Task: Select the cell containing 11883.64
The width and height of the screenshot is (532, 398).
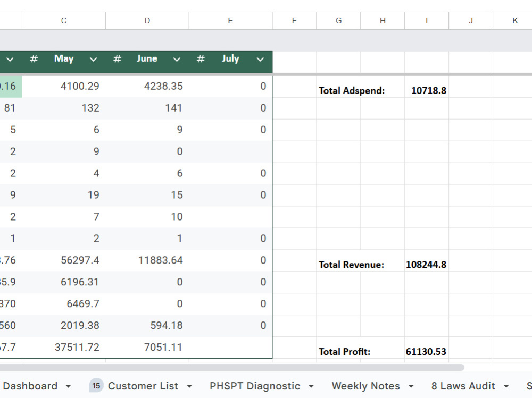Action: pos(147,260)
